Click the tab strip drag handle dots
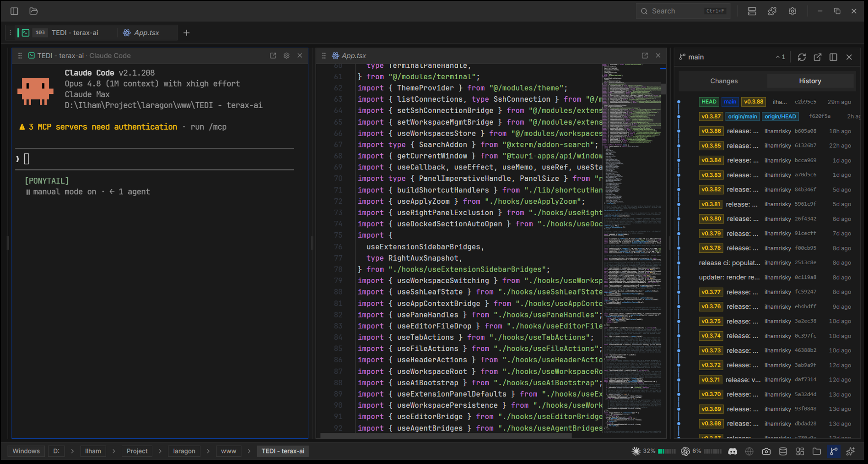The height and width of the screenshot is (464, 868). pyautogui.click(x=10, y=33)
